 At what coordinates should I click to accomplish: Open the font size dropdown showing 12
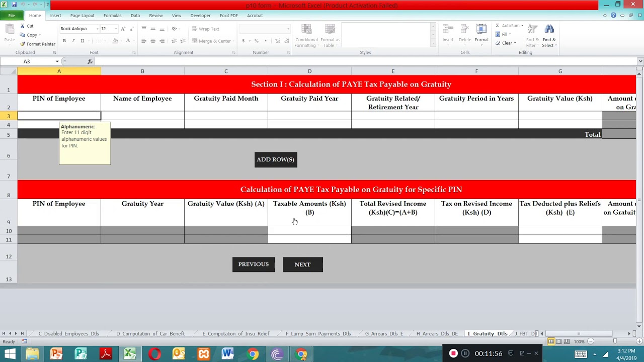(x=116, y=29)
